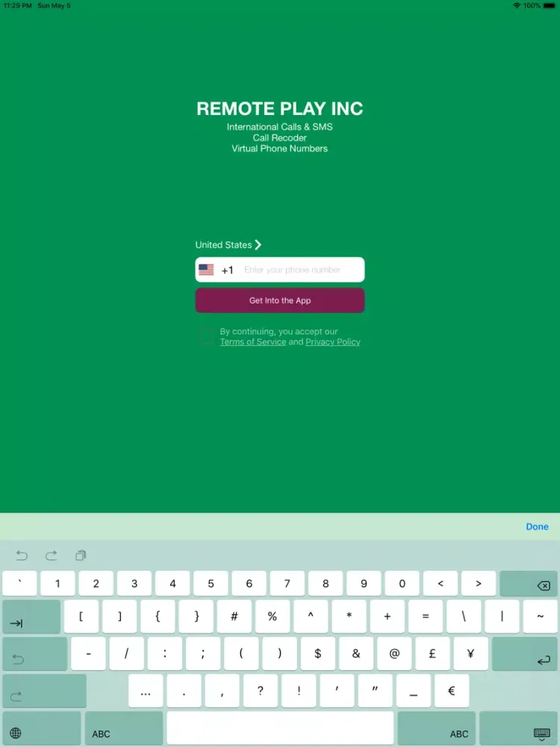Check the accept terms checkbox

206,336
